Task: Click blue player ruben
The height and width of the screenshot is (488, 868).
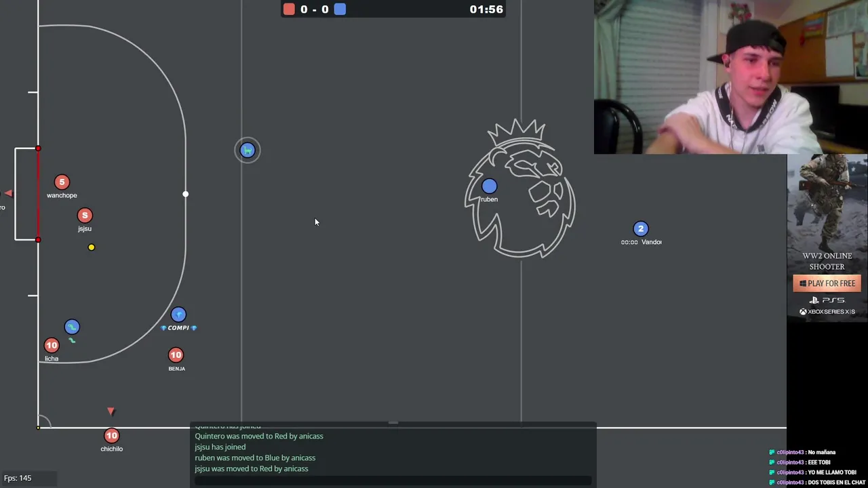Action: tap(489, 186)
